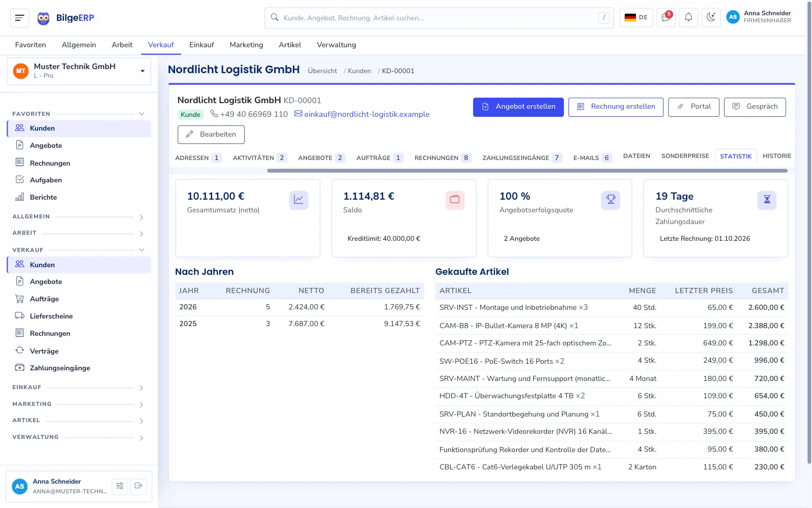Open the chat messages icon with badge 5
812x508 pixels.
pos(665,17)
